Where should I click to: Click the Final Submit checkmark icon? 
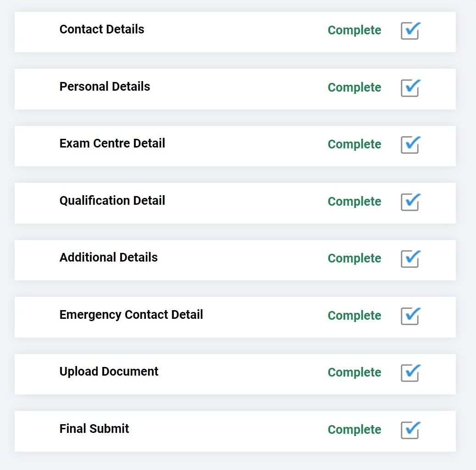tap(410, 430)
